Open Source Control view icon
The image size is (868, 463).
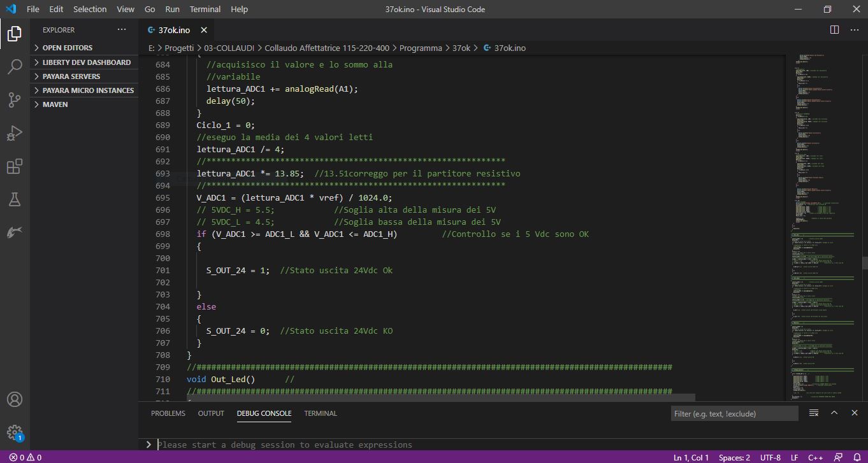coord(14,99)
